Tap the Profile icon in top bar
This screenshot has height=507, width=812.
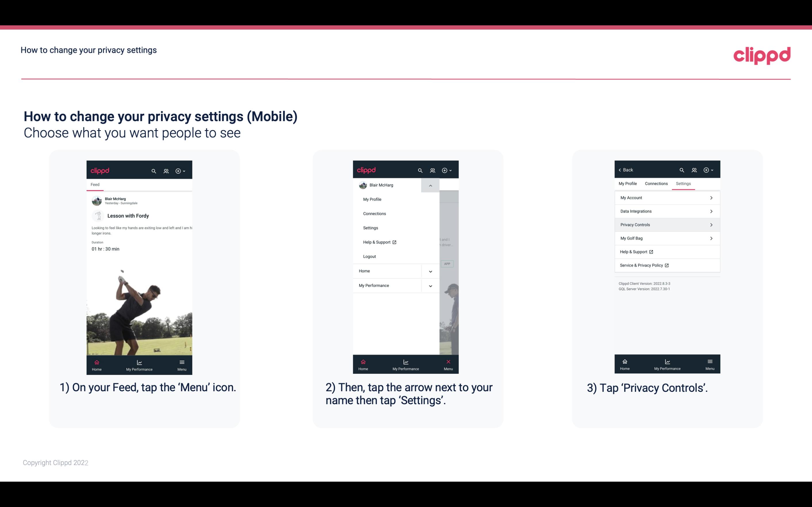166,170
